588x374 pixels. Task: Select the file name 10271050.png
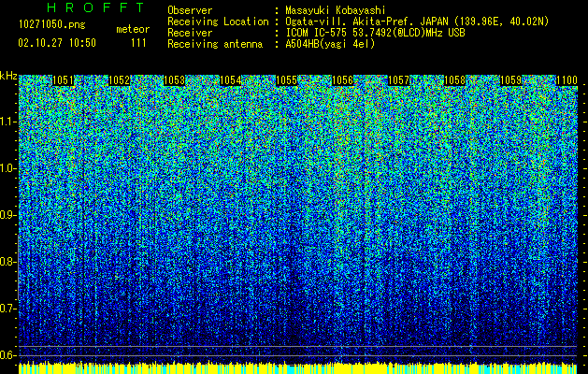pos(52,25)
